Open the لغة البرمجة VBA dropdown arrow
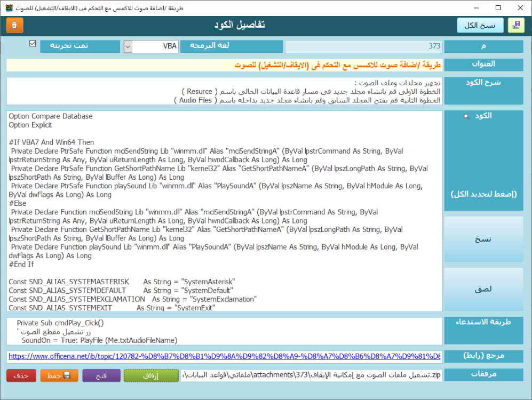 (128, 47)
